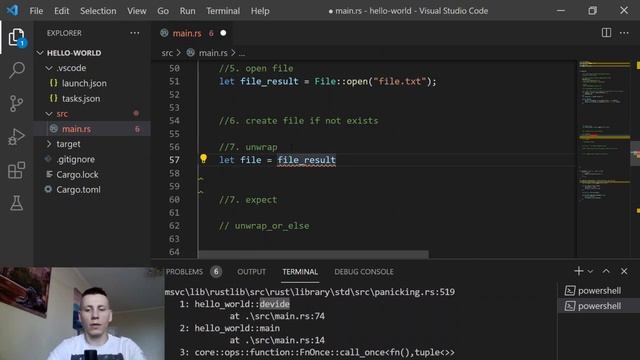This screenshot has height=360, width=640.
Task: Click the EXPLORER header title
Action: tap(64, 33)
